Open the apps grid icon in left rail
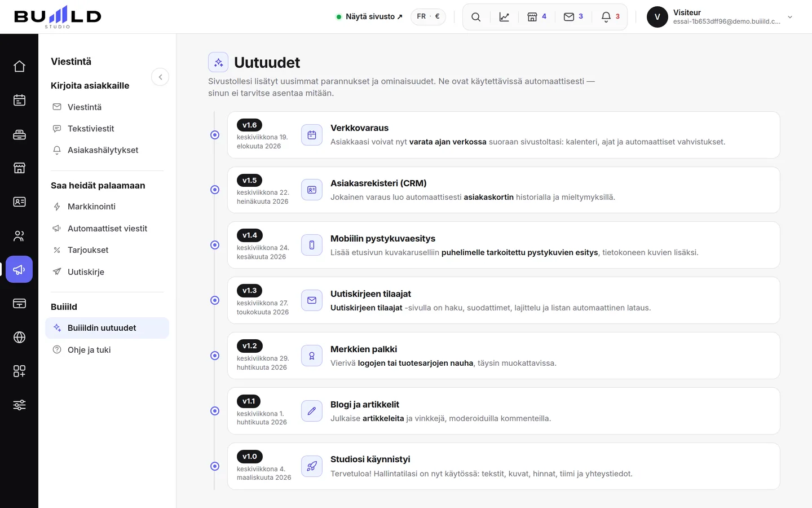The height and width of the screenshot is (508, 812). point(19,371)
